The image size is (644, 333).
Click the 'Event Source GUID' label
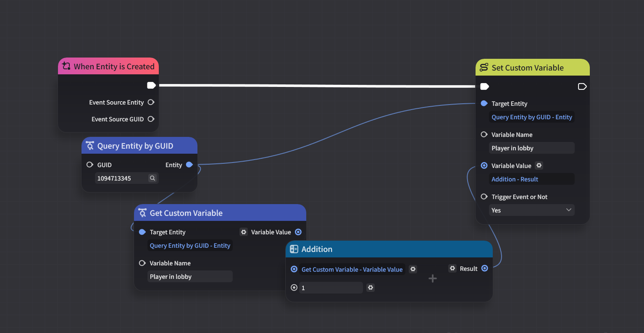118,119
